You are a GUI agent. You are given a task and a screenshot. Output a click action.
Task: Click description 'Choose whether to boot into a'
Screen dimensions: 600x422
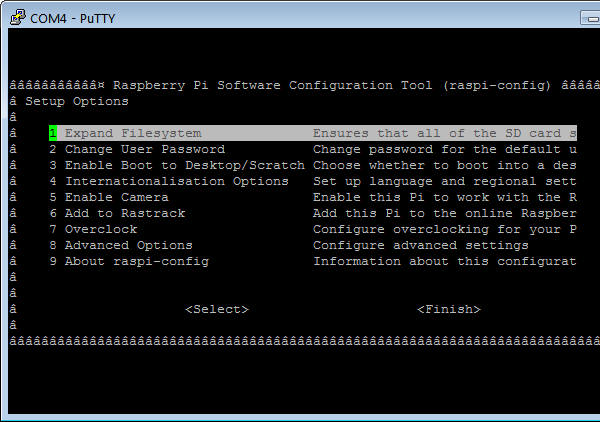[429, 165]
